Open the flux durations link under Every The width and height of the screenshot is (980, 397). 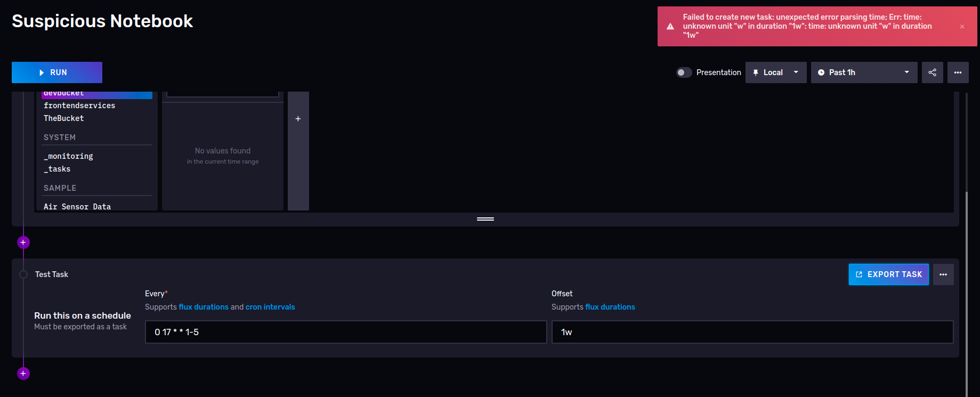point(204,307)
